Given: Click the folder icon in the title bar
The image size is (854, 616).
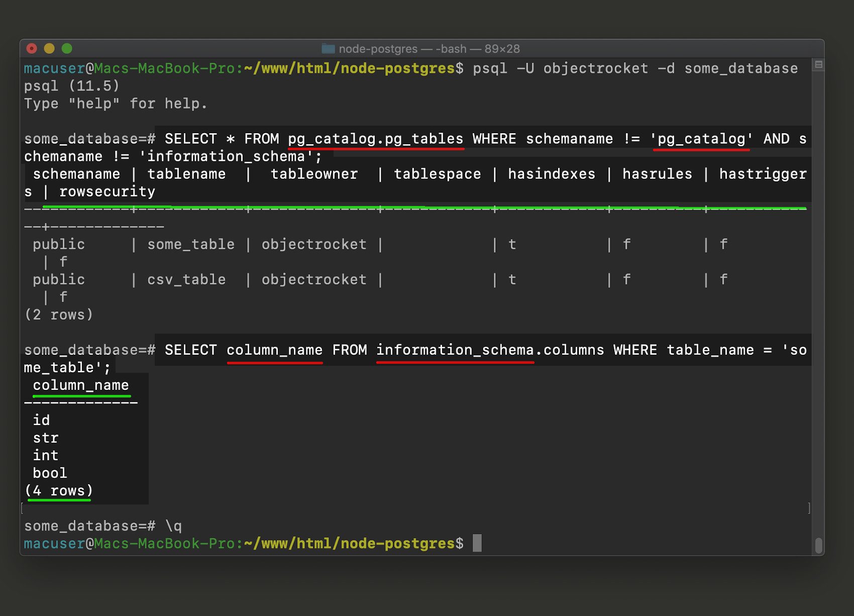Looking at the screenshot, I should (x=328, y=49).
